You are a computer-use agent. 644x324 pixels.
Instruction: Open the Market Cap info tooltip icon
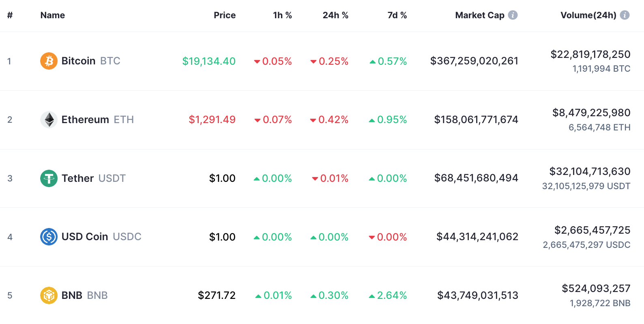513,15
